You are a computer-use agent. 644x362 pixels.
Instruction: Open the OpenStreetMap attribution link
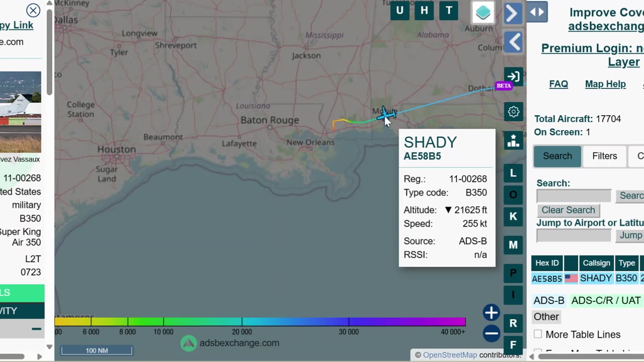point(450,355)
